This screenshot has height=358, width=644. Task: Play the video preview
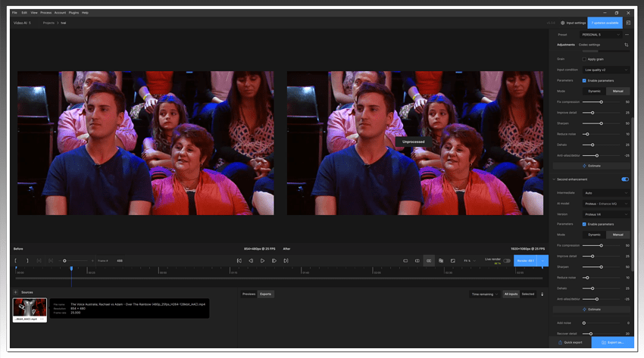click(262, 261)
